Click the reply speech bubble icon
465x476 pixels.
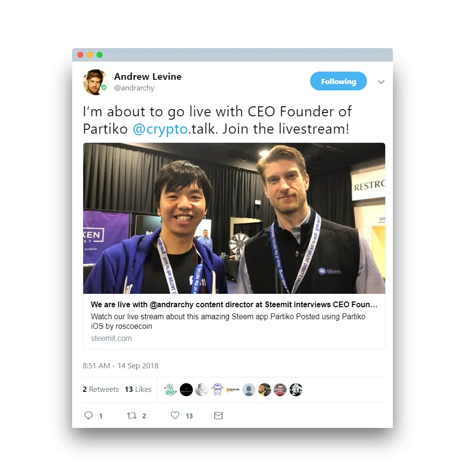coord(88,415)
